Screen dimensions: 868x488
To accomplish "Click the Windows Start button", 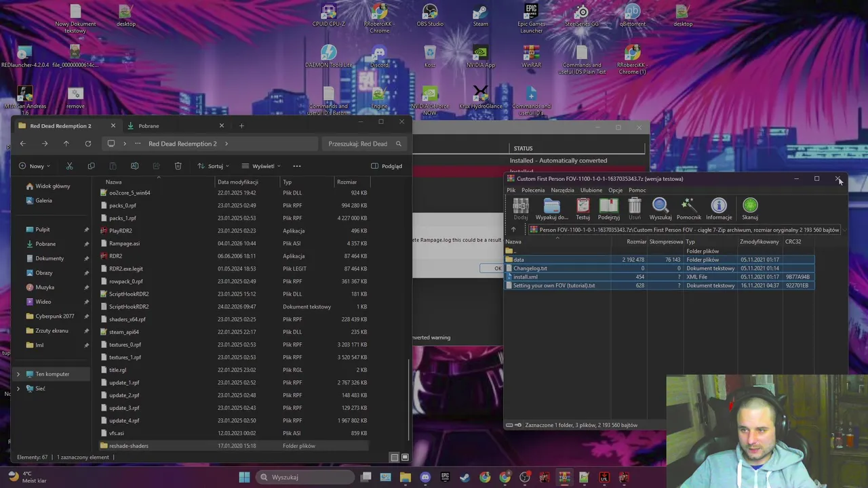I will click(244, 477).
